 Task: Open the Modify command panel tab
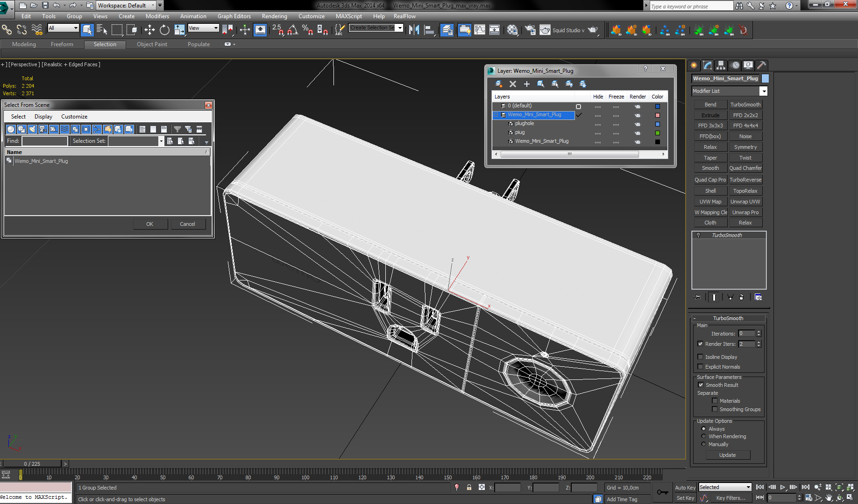tap(708, 65)
